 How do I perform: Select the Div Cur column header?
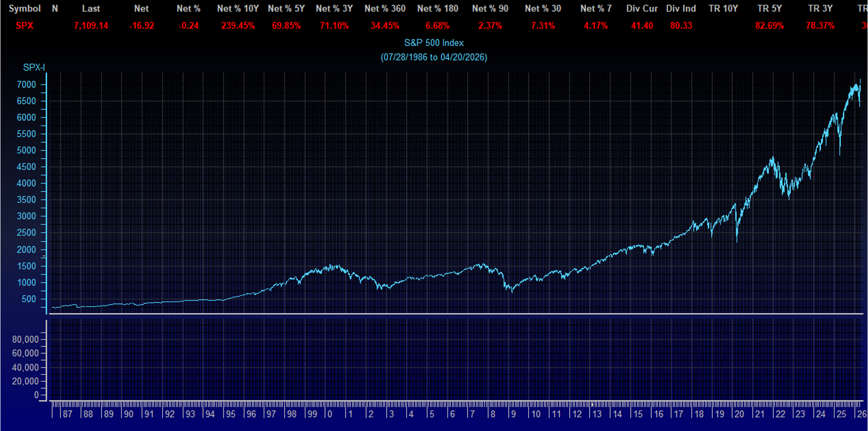[642, 9]
